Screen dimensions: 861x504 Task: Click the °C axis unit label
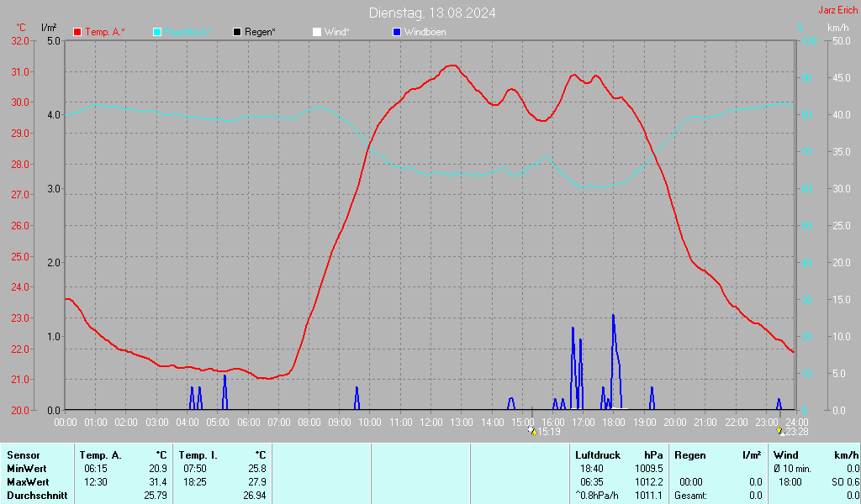(21, 28)
